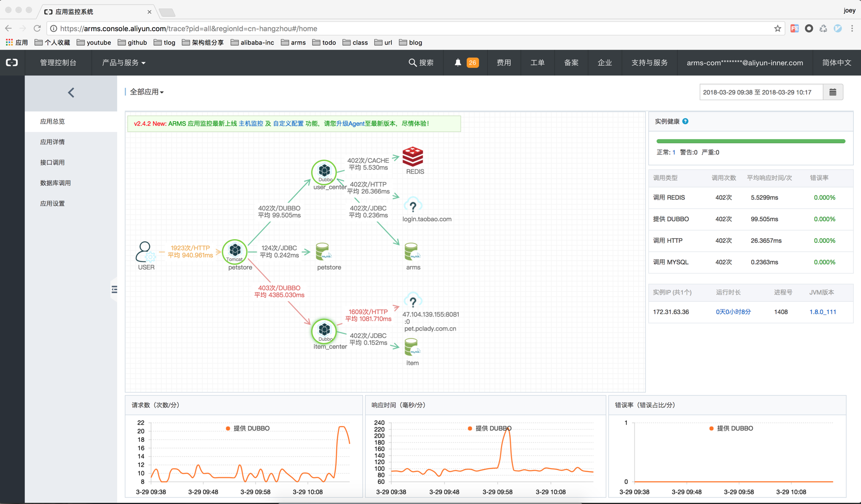Click the 提供 DUBBO table row
Image resolution: width=861 pixels, height=504 pixels.
[x=751, y=219]
